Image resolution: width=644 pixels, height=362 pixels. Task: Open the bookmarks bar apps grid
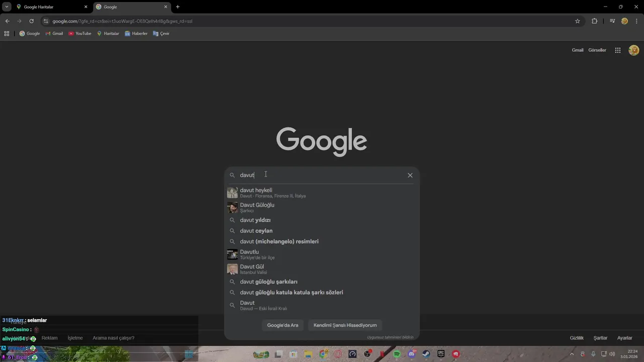7,34
